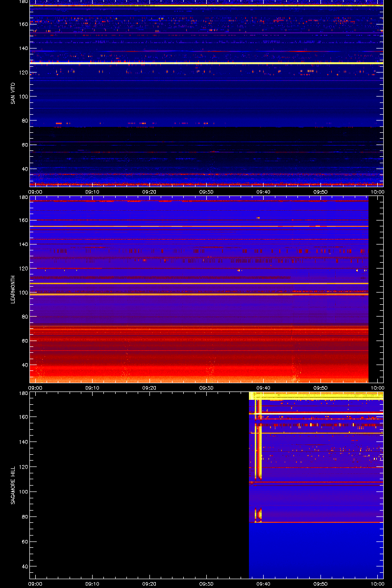Click the 09:40 time tick under Learmonth
The image size is (392, 588).
click(264, 388)
